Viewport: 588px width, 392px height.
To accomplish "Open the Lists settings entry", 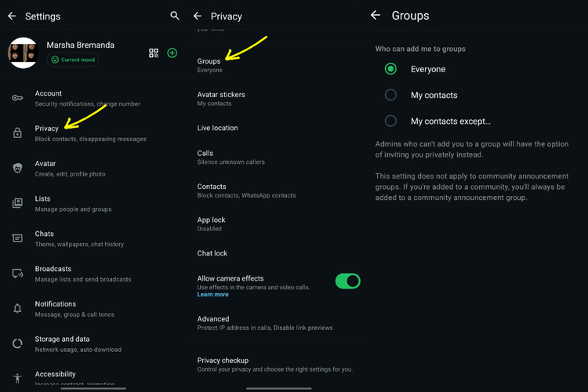I will click(x=93, y=203).
